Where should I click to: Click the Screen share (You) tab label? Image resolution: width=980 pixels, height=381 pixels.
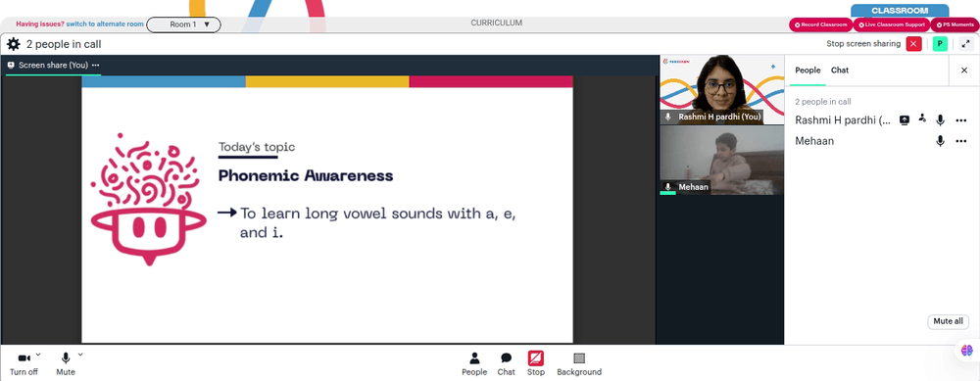click(53, 65)
